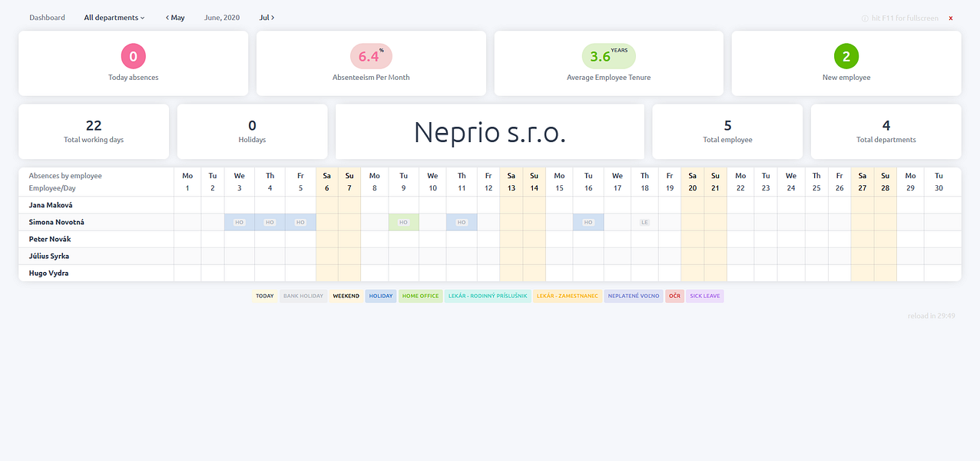Go to next month Jul
The height and width of the screenshot is (461, 980).
tap(267, 18)
